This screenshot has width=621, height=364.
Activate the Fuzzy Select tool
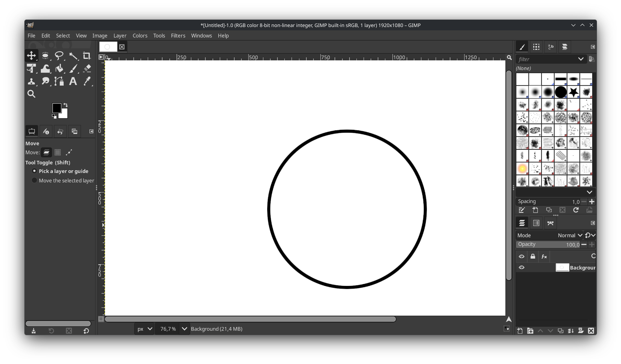[73, 56]
